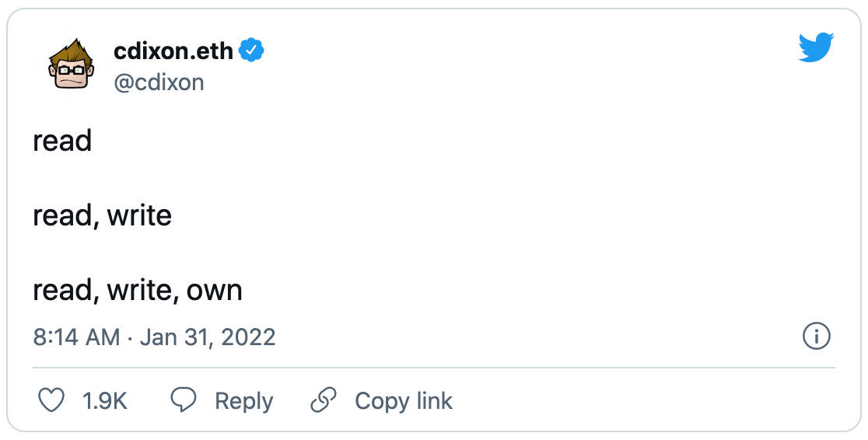Click the 8:14 AM timestamp
This screenshot has height=440, width=868.
coord(76,337)
